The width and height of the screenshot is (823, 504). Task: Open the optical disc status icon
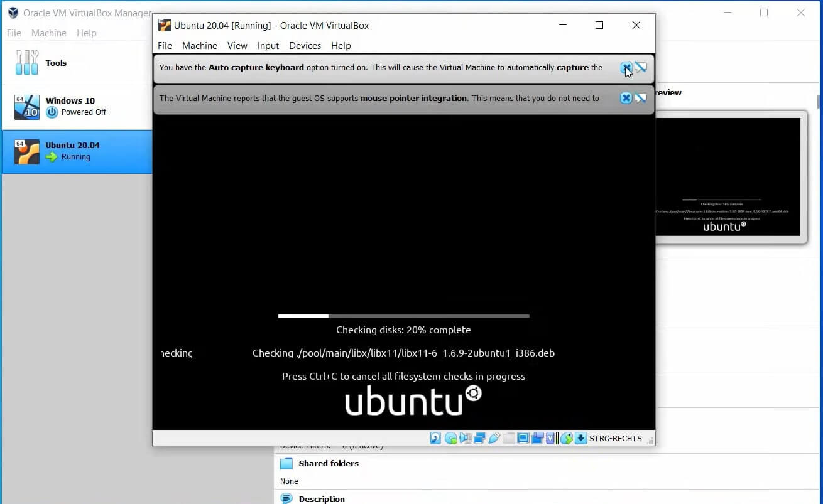[x=450, y=438]
